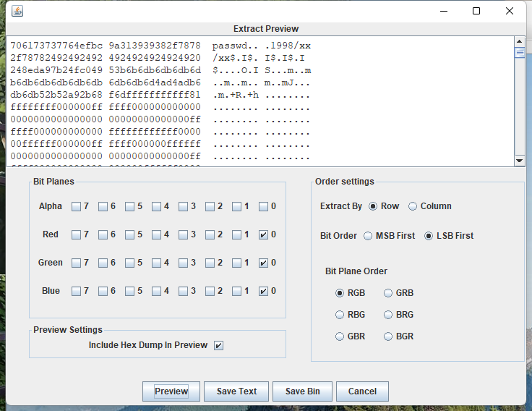Check Green bit plane 5

pyautogui.click(x=129, y=263)
